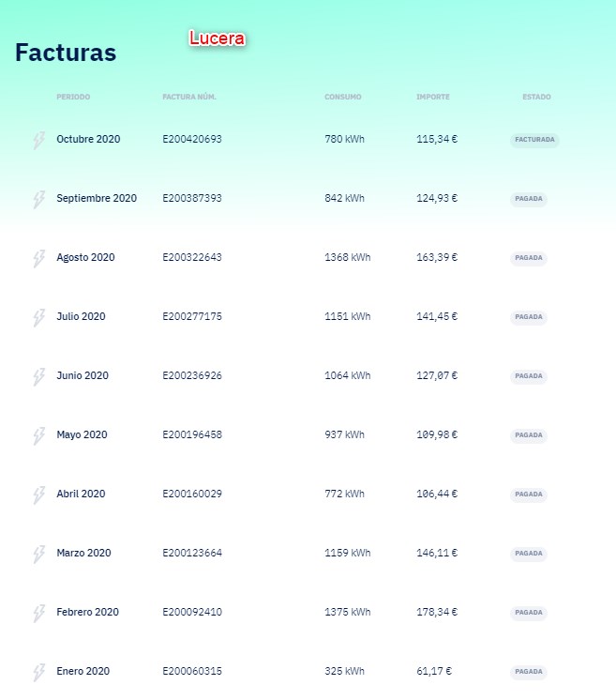Click the PERIODO column header
The image size is (616, 700).
73,97
